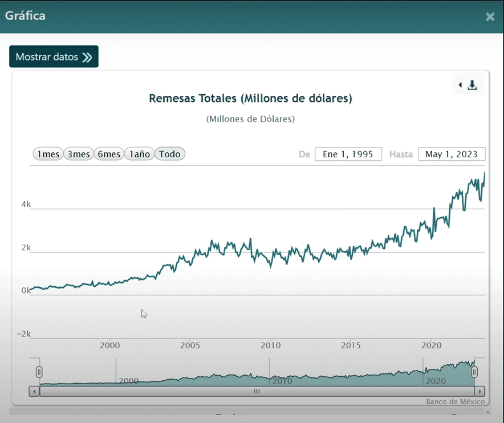This screenshot has width=504, height=423.
Task: Click the right navigator range handle
Action: tap(474, 372)
